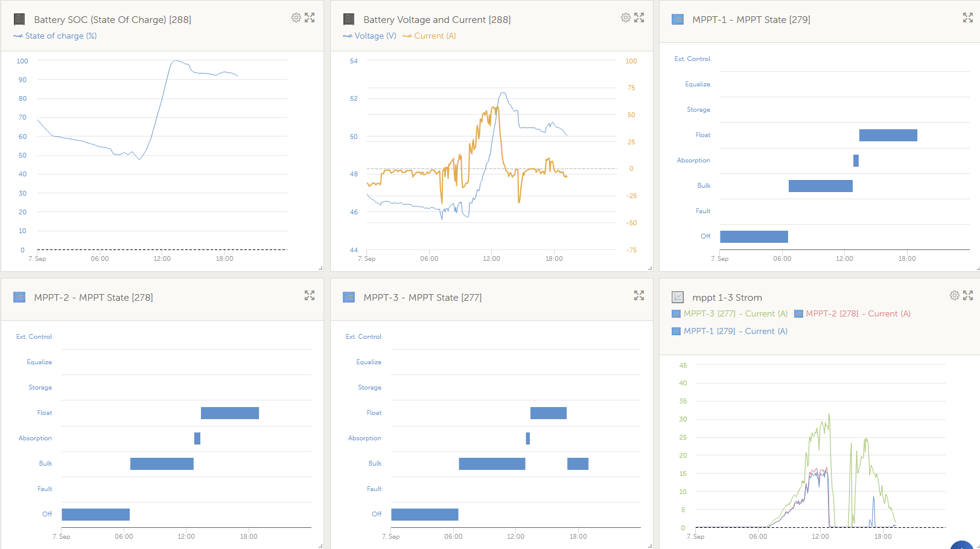Image resolution: width=980 pixels, height=549 pixels.
Task: Expand MPPT-2 MPPT State widget fullscreen
Action: tap(310, 295)
